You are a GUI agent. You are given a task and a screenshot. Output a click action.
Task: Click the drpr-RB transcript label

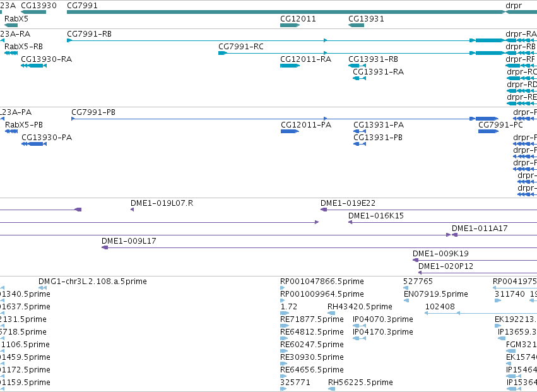(x=521, y=47)
